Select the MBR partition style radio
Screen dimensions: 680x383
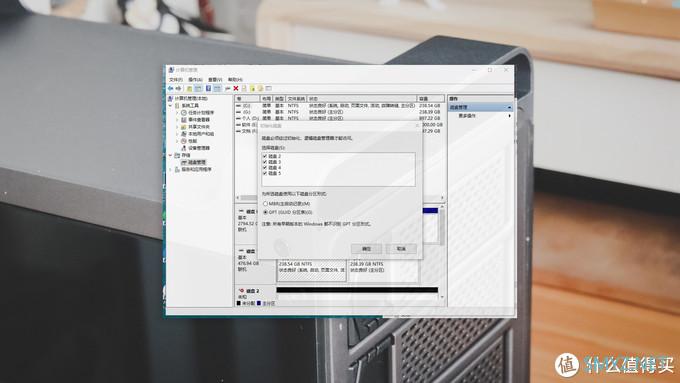(265, 203)
